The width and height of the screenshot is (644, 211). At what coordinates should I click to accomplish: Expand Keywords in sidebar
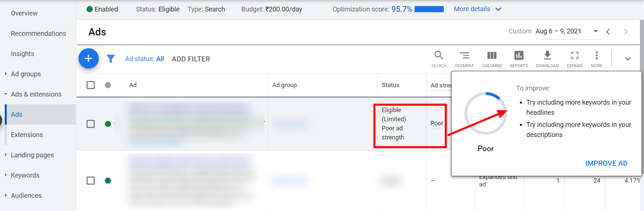tap(6, 175)
